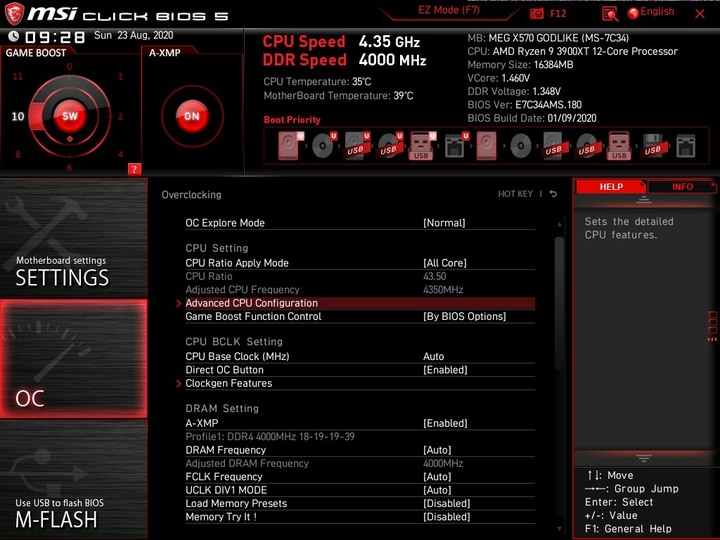This screenshot has width=720, height=540.
Task: Click the screenshot camera icon
Action: [536, 14]
